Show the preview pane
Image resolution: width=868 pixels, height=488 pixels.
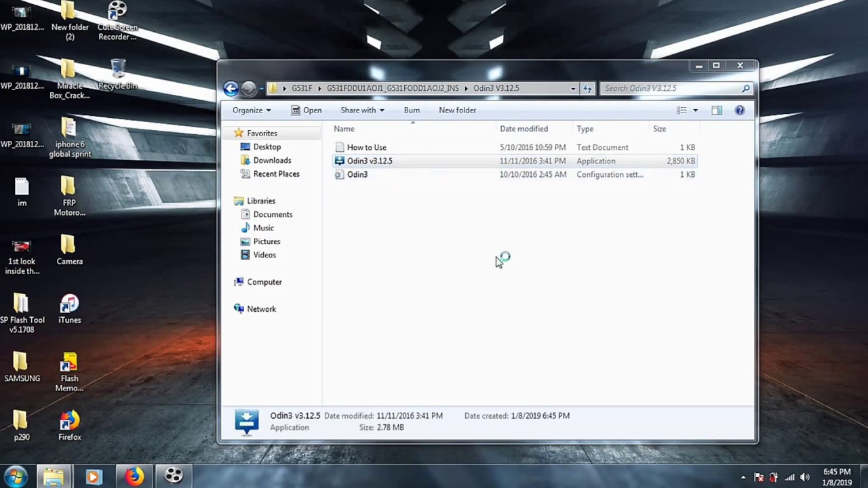(x=717, y=110)
